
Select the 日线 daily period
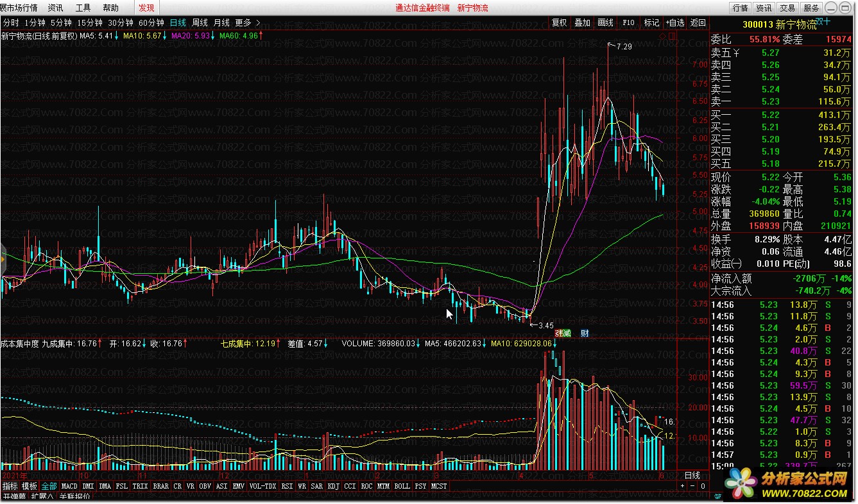[x=178, y=22]
